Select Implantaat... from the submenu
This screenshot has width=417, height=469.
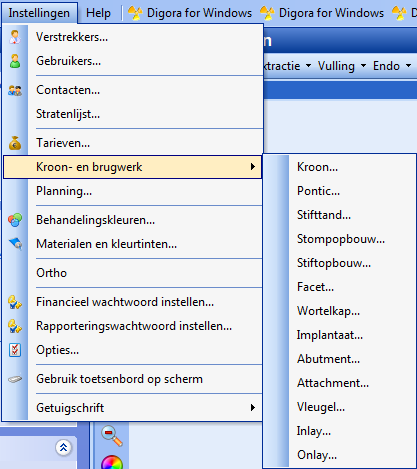pyautogui.click(x=330, y=335)
